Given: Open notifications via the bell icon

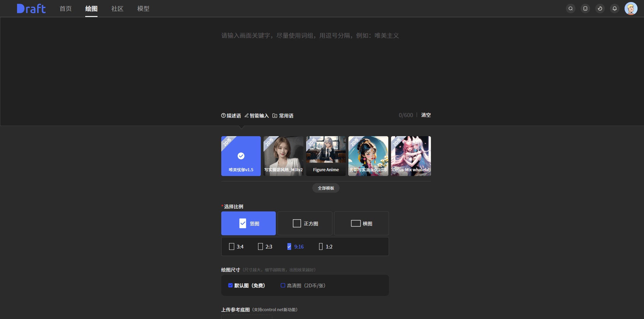Looking at the screenshot, I should coord(614,9).
